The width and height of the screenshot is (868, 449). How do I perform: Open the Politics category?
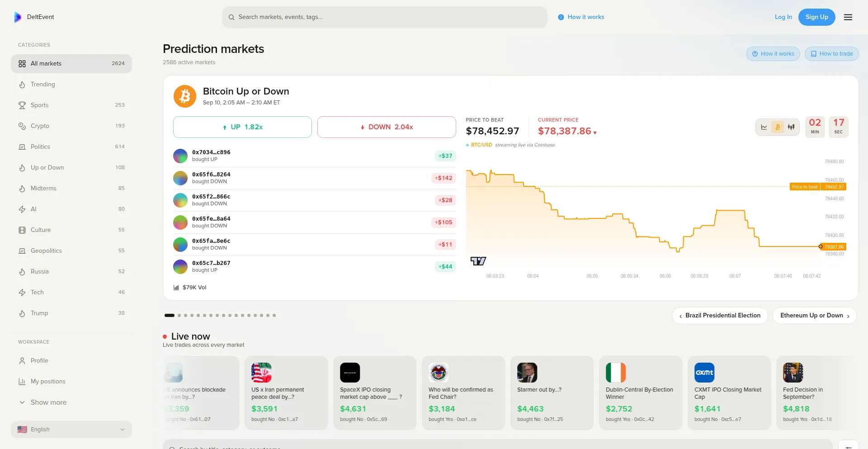coord(71,147)
